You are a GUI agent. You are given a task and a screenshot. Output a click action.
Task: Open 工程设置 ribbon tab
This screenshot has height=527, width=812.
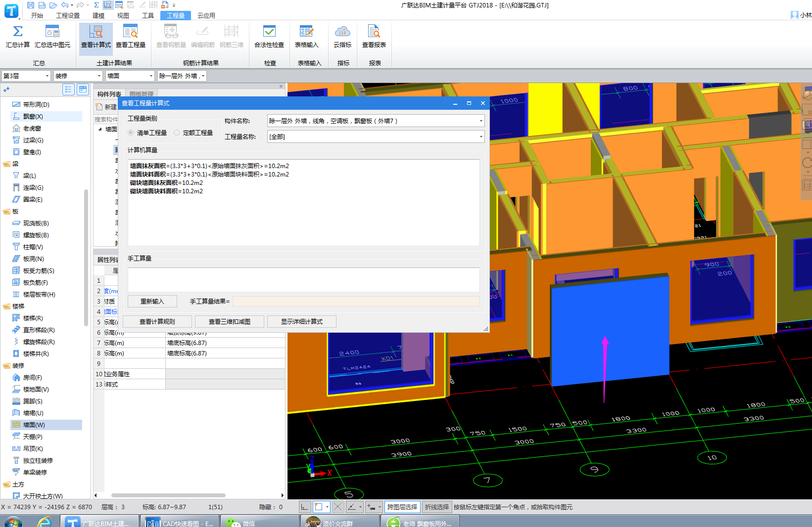68,16
